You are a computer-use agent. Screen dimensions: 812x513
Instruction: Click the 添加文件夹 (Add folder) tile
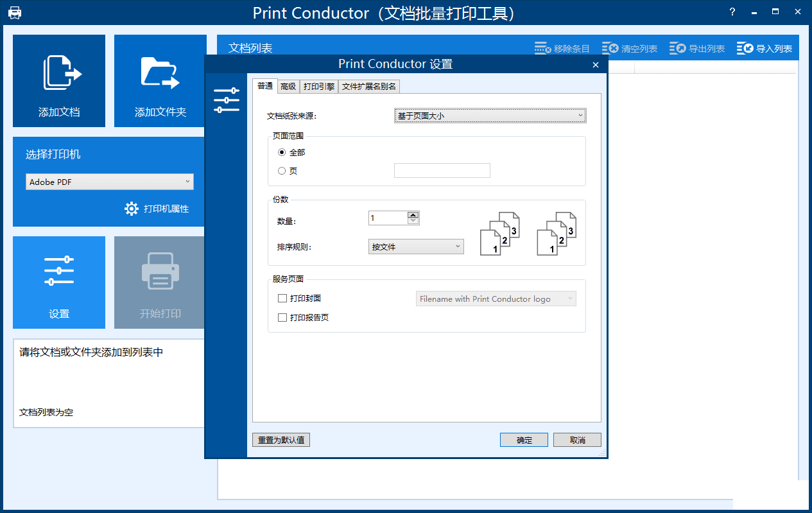pyautogui.click(x=160, y=81)
